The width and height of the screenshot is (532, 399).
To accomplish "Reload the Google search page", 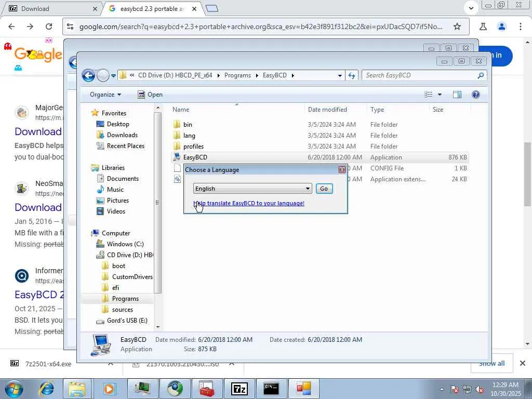I will (x=49, y=26).
